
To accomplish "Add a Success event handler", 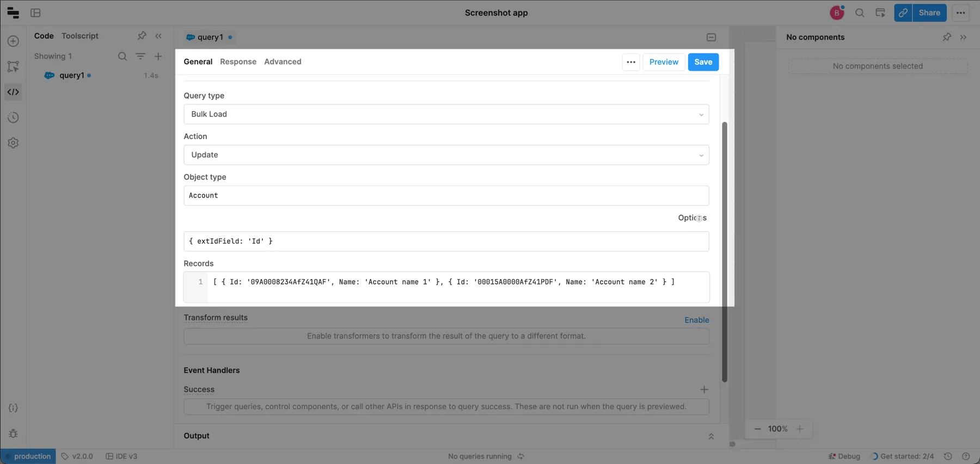I will click(x=704, y=389).
